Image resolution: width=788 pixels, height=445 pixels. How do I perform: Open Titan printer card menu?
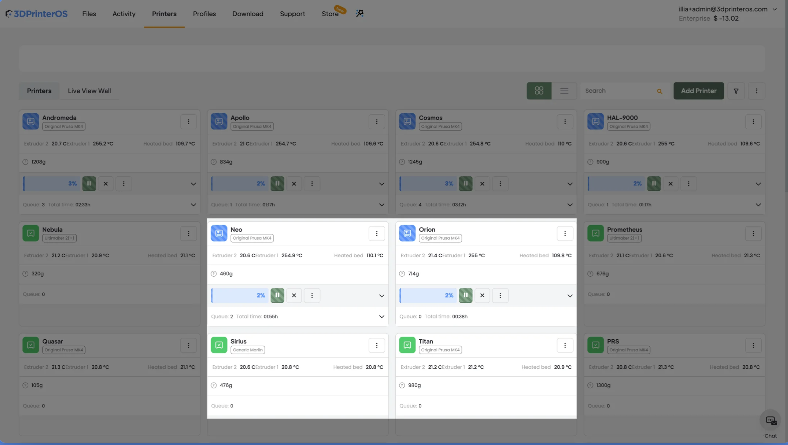(x=565, y=345)
